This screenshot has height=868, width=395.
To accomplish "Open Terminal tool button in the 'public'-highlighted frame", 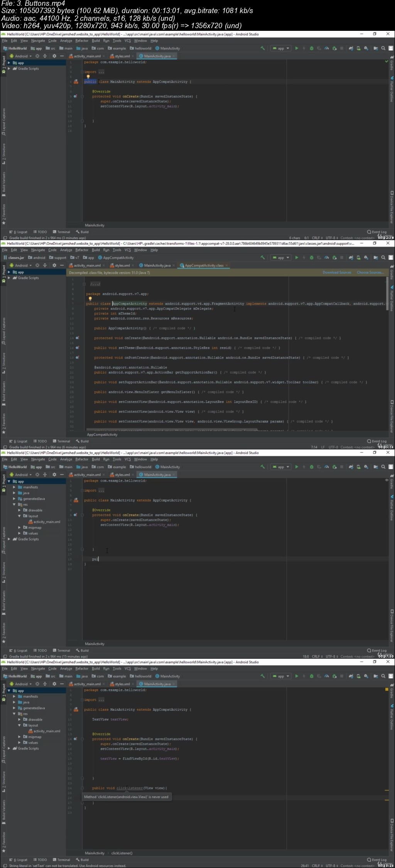I will tap(62, 232).
